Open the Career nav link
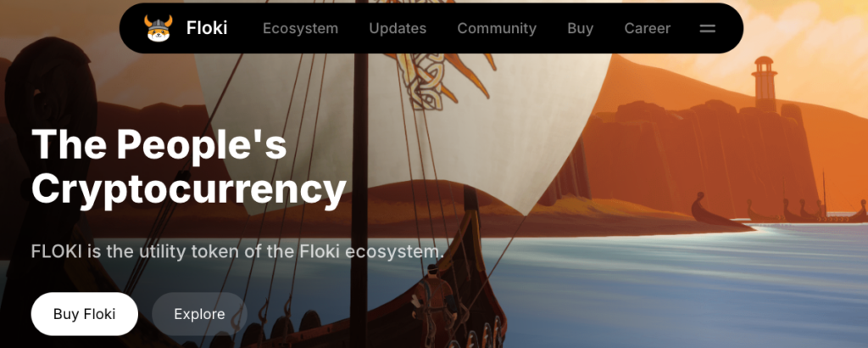The image size is (868, 348). coord(647,28)
